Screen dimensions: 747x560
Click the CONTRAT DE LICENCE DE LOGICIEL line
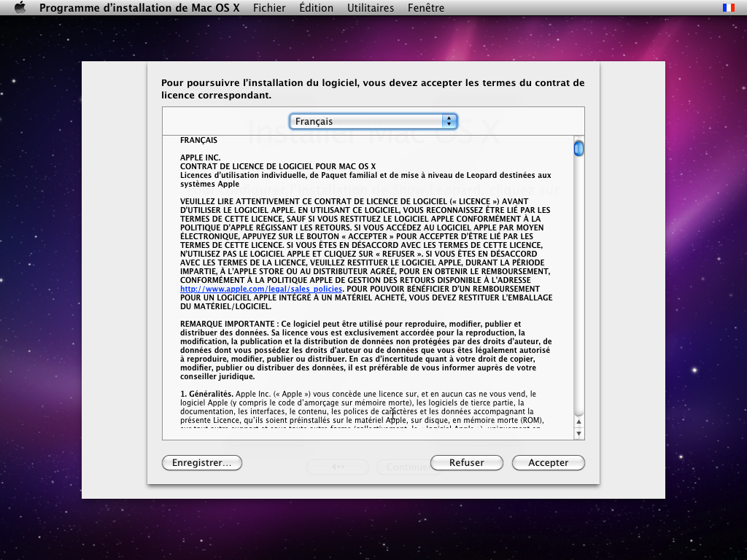point(278,166)
